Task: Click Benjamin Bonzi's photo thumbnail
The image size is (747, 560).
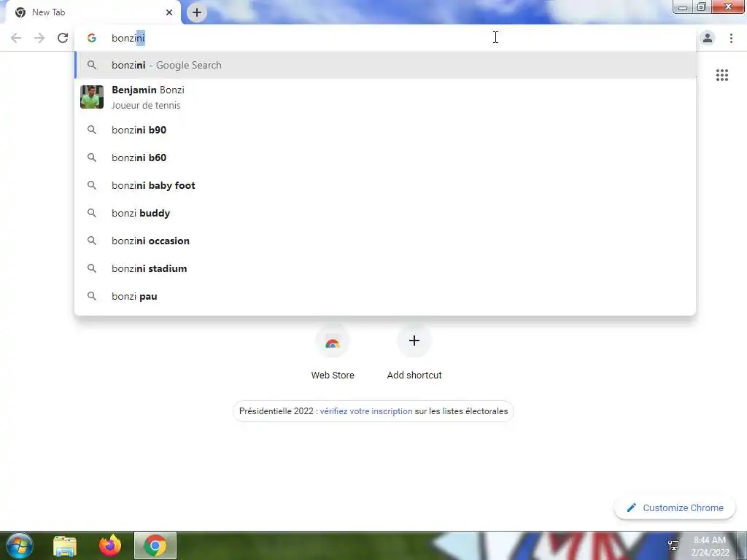Action: click(92, 97)
